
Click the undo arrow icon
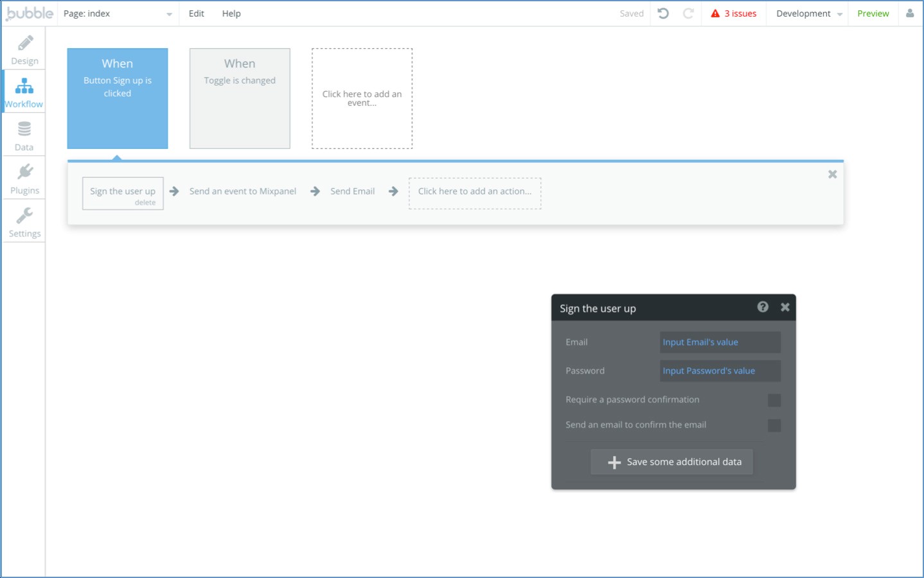(x=663, y=13)
